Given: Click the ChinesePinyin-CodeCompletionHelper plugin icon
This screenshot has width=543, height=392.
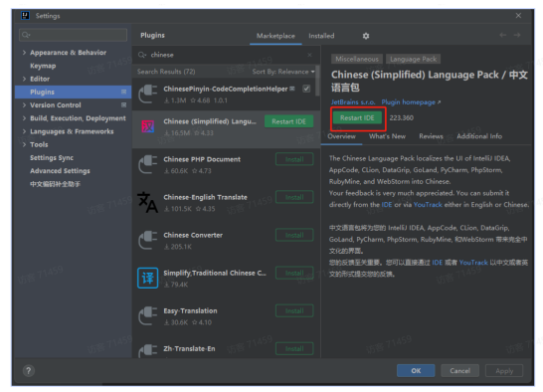Looking at the screenshot, I should click(148, 95).
